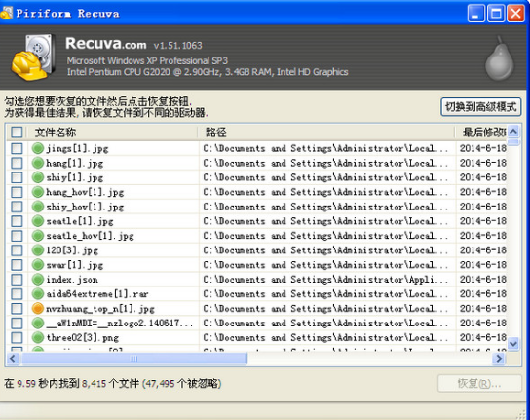The width and height of the screenshot is (530, 420).
Task: Click the path cell ending in Appli... for index.json
Action: coord(325,280)
